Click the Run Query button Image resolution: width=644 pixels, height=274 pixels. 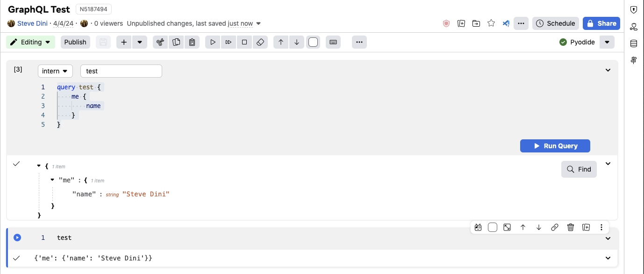tap(555, 145)
